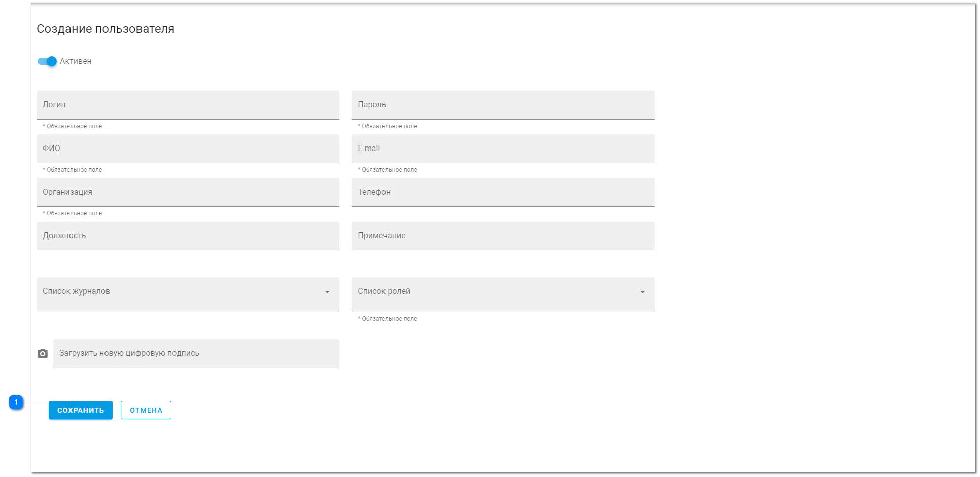Click the Примечание input field
Viewport: 980px width, 477px height.
click(503, 236)
